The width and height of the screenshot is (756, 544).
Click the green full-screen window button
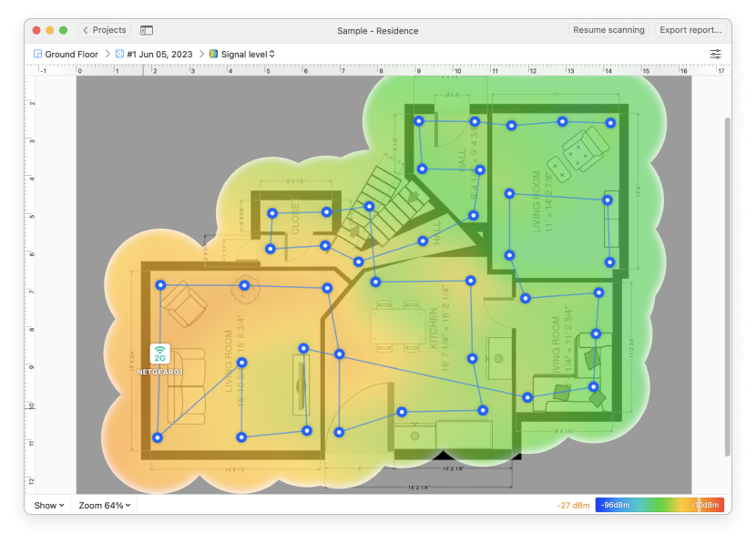(63, 30)
